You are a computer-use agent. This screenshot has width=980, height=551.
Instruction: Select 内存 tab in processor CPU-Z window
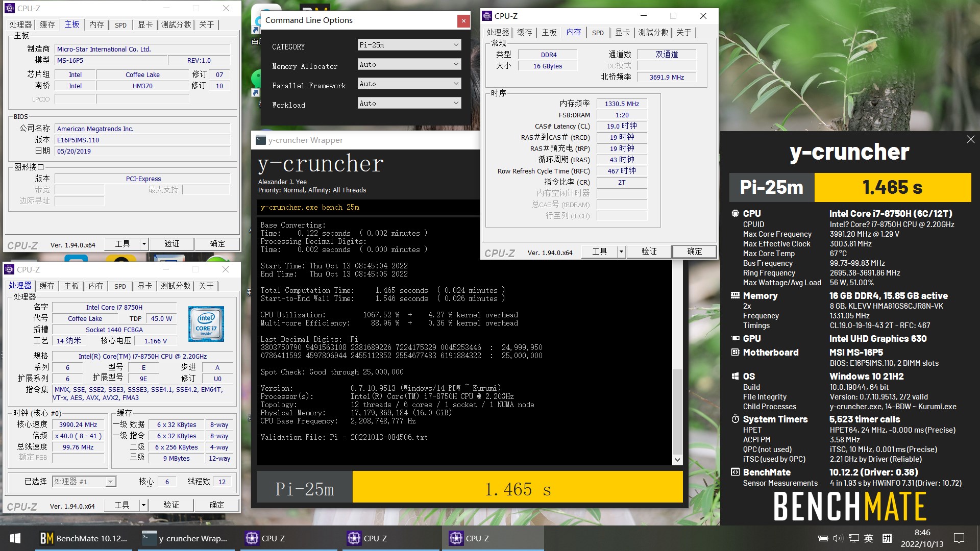(x=96, y=286)
